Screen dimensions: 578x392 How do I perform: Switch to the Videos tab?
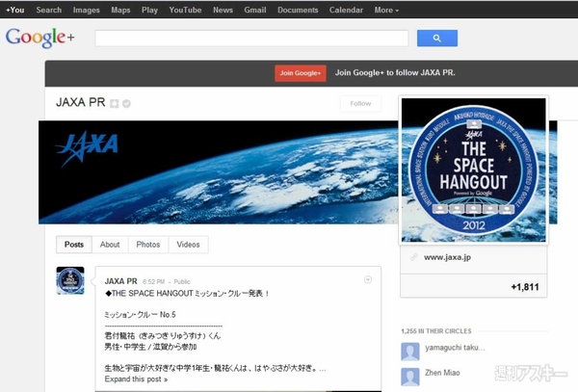click(x=188, y=245)
